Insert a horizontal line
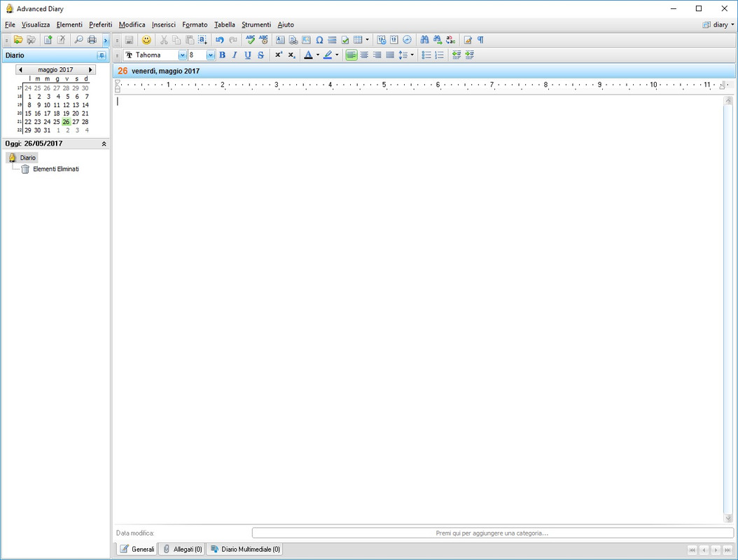Image resolution: width=738 pixels, height=560 pixels. click(x=333, y=40)
